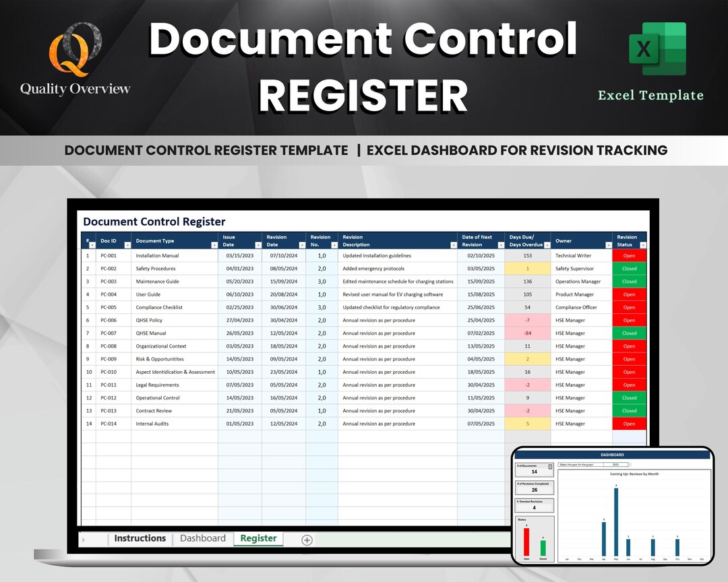Click the Open status for PC-001
The image size is (728, 582).
coord(629,255)
